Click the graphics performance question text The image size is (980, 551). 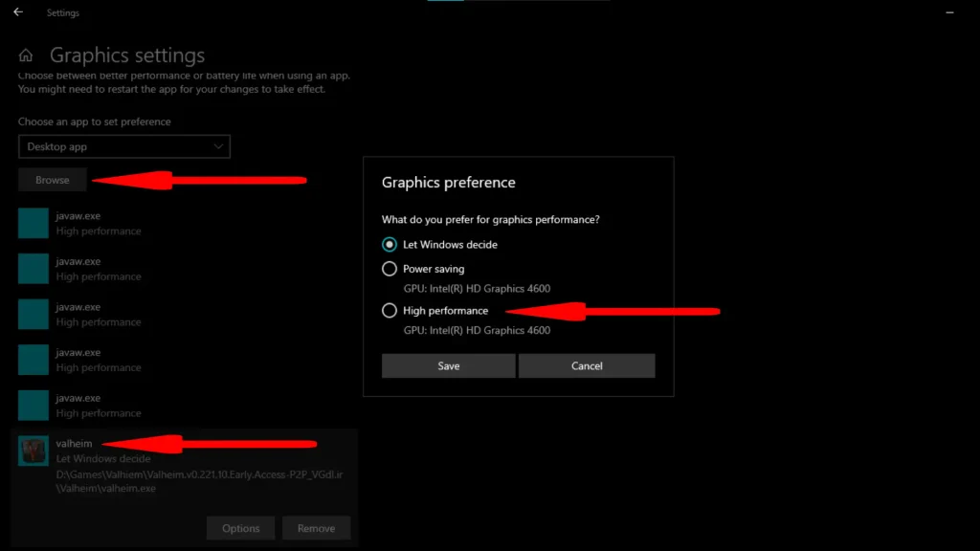[x=491, y=220]
